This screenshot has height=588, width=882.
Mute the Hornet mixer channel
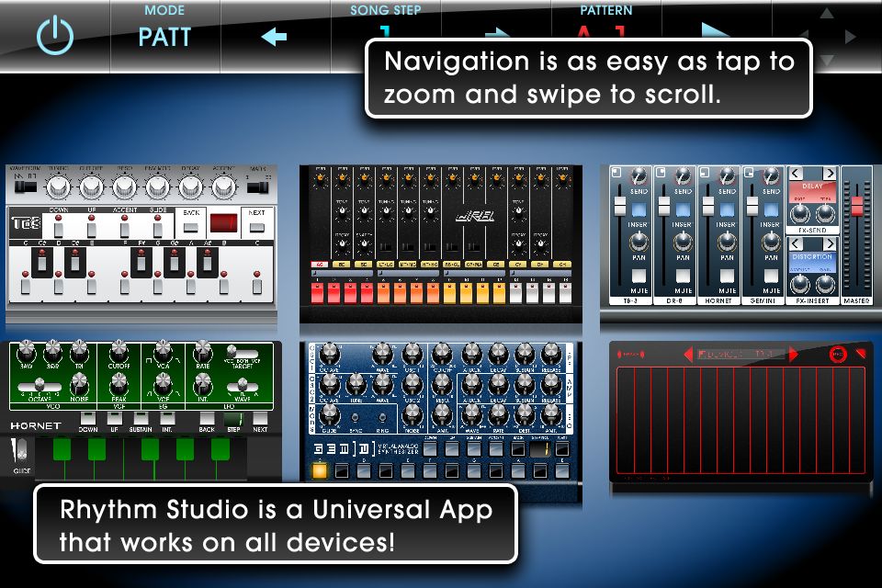point(727,276)
